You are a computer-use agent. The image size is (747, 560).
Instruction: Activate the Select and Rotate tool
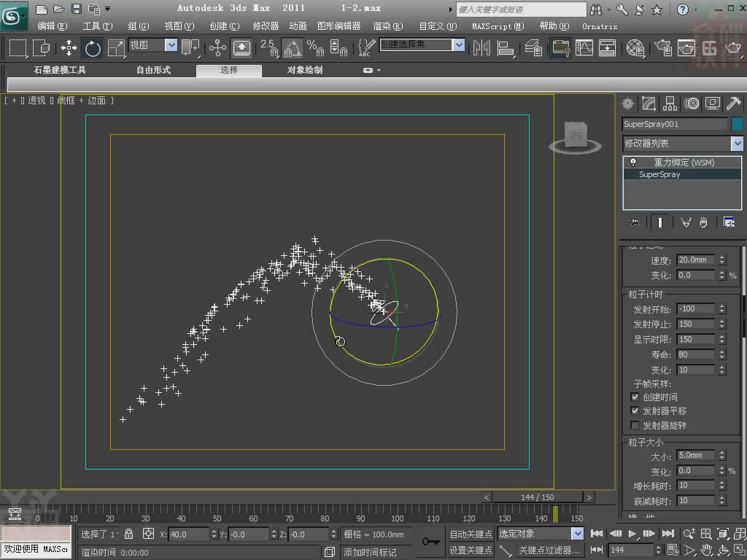point(93,47)
